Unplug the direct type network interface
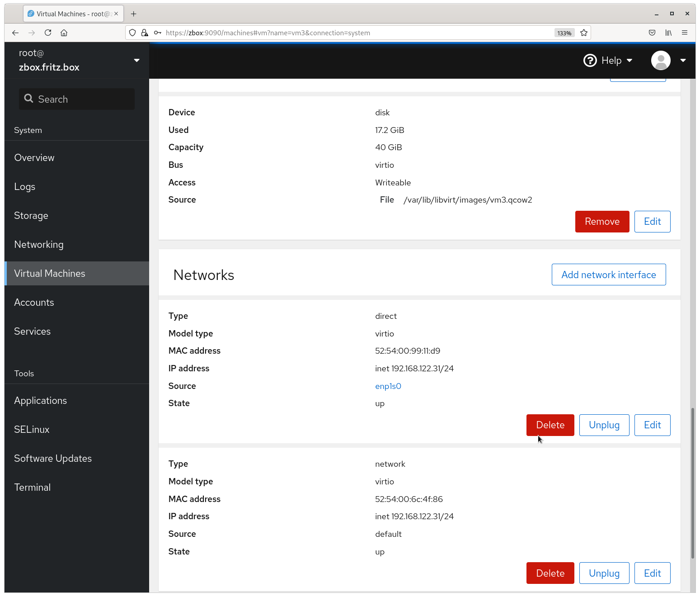The height and width of the screenshot is (597, 700). (x=604, y=425)
